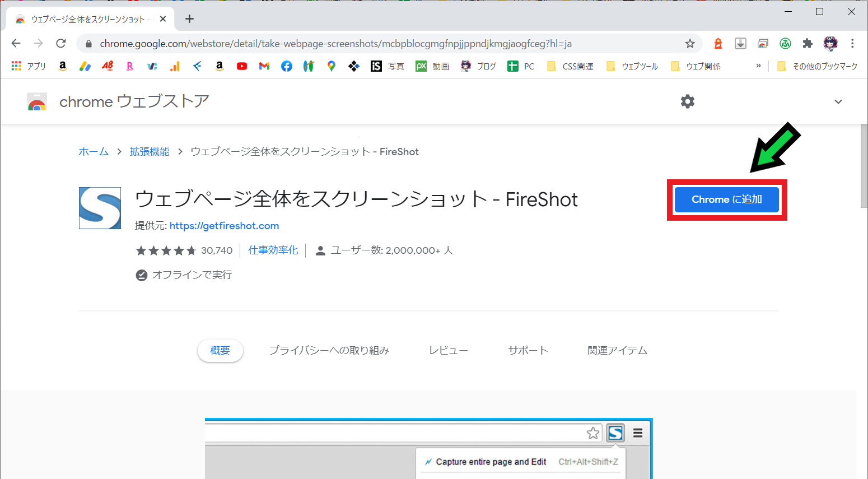Viewport: 868px width, 479px height.
Task: Open the 関連アイテム tab
Action: (618, 351)
